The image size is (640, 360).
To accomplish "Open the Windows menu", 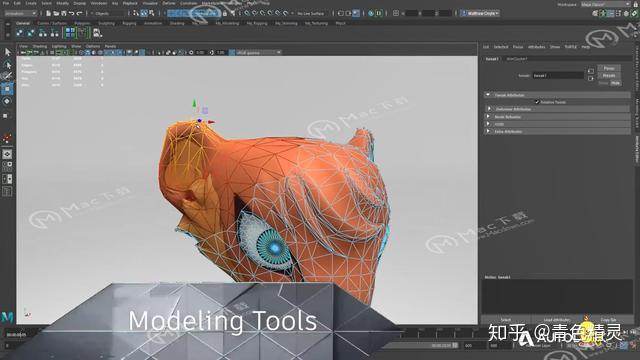I will tap(99, 3).
